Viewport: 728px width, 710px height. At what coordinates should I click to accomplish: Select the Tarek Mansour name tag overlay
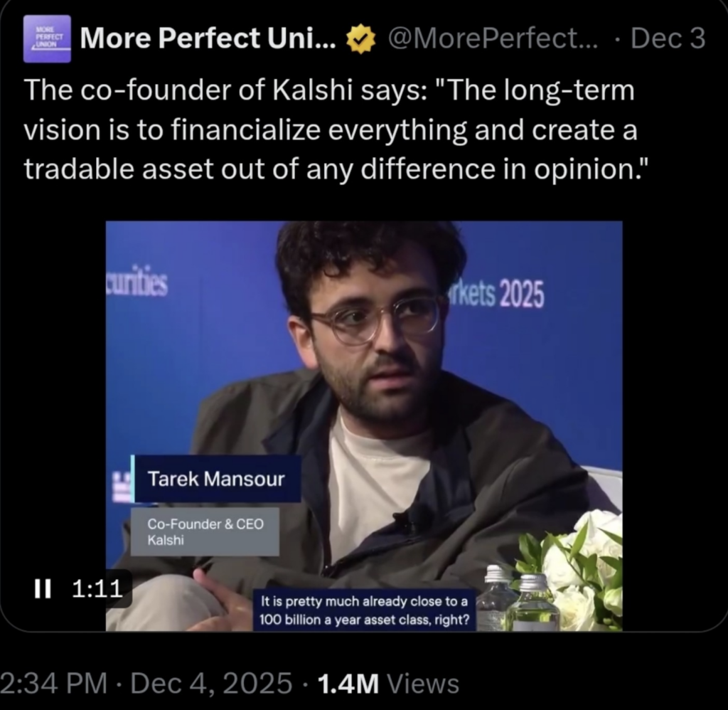[215, 479]
